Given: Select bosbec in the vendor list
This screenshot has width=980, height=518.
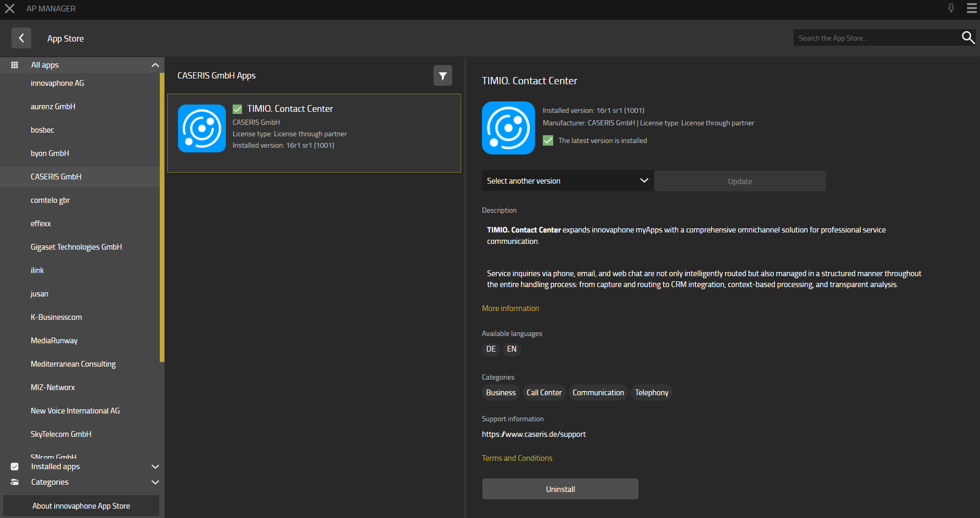Looking at the screenshot, I should tap(80, 130).
